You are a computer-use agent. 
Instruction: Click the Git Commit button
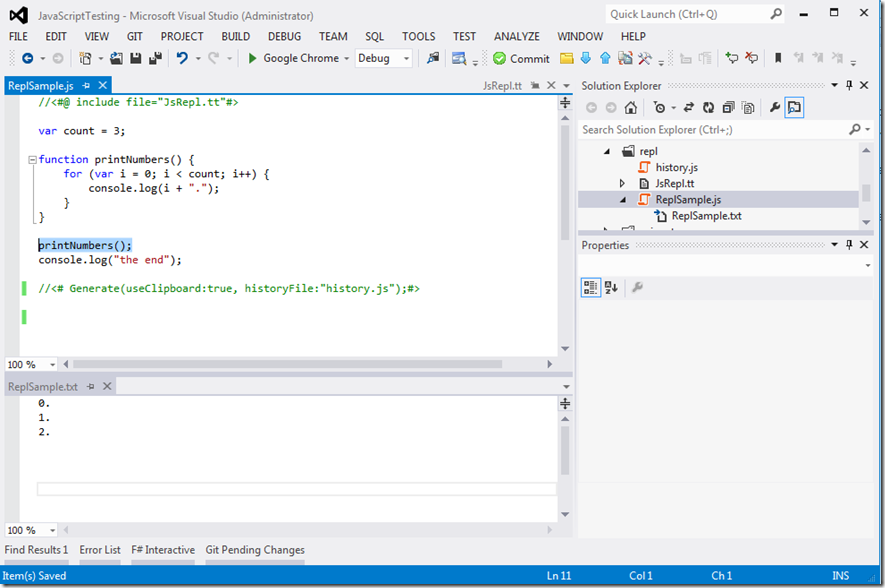point(521,59)
